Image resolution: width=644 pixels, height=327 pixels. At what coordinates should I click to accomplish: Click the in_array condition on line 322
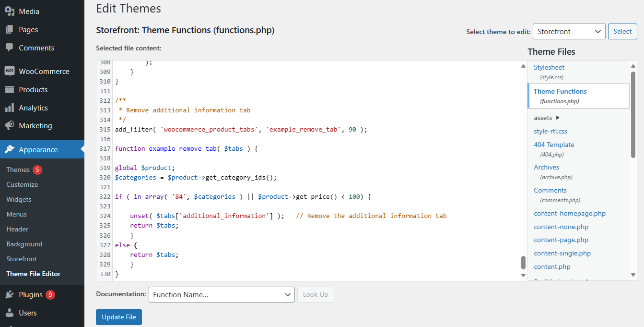coord(243,196)
